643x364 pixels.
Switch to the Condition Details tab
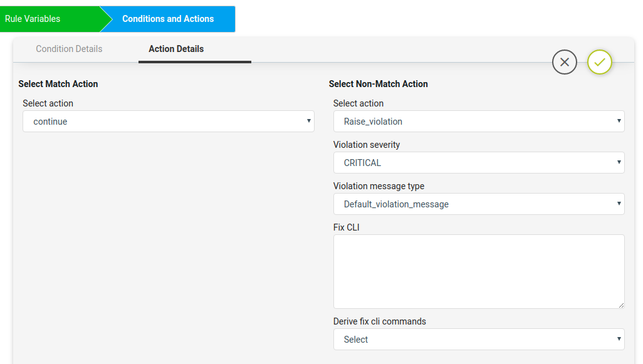tap(69, 49)
